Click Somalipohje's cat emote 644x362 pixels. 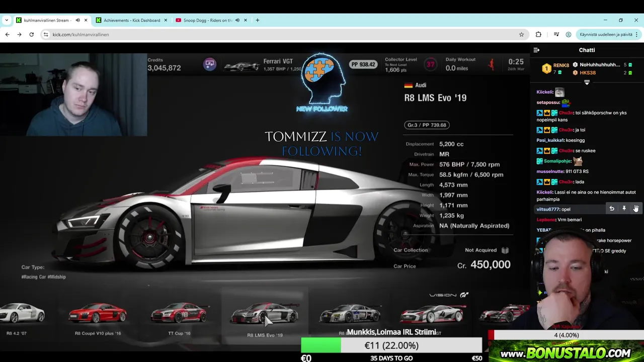(578, 161)
